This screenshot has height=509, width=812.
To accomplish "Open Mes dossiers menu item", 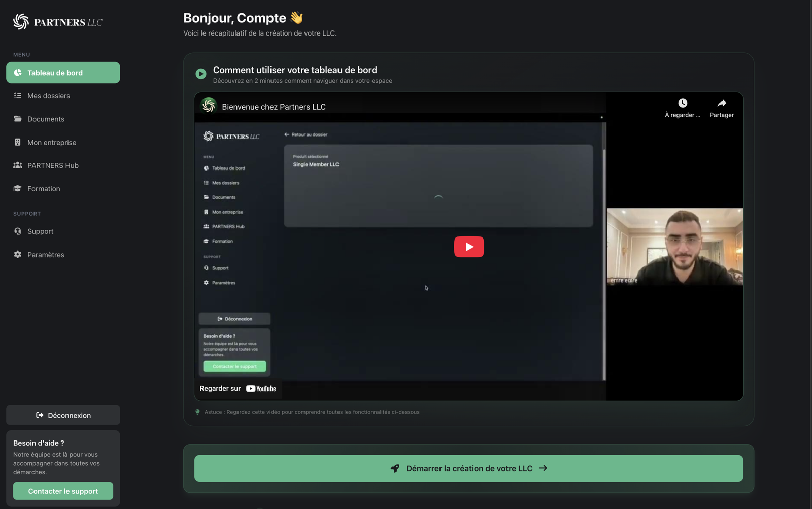I will point(49,96).
